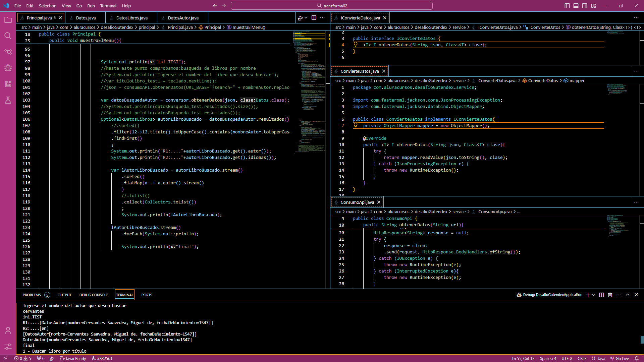644x362 pixels.
Task: Open the Explorer view in activity bar
Action: (8, 20)
